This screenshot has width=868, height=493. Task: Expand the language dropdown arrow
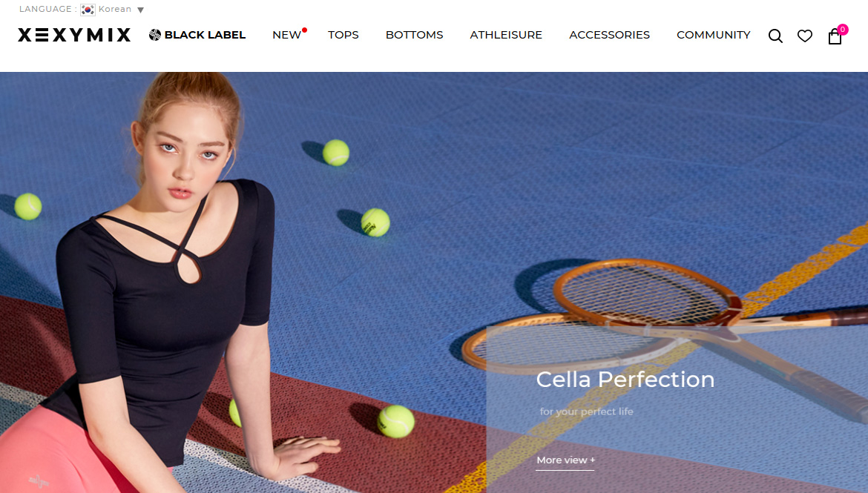pyautogui.click(x=141, y=10)
